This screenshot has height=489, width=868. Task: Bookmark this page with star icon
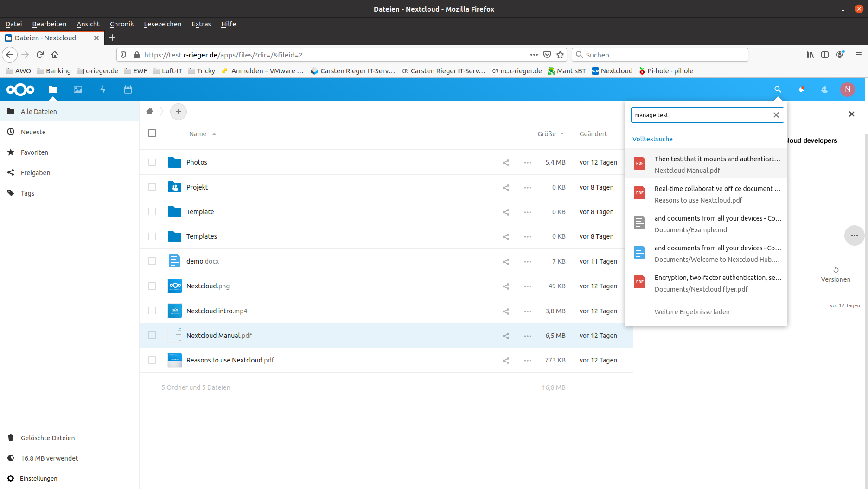pyautogui.click(x=560, y=55)
